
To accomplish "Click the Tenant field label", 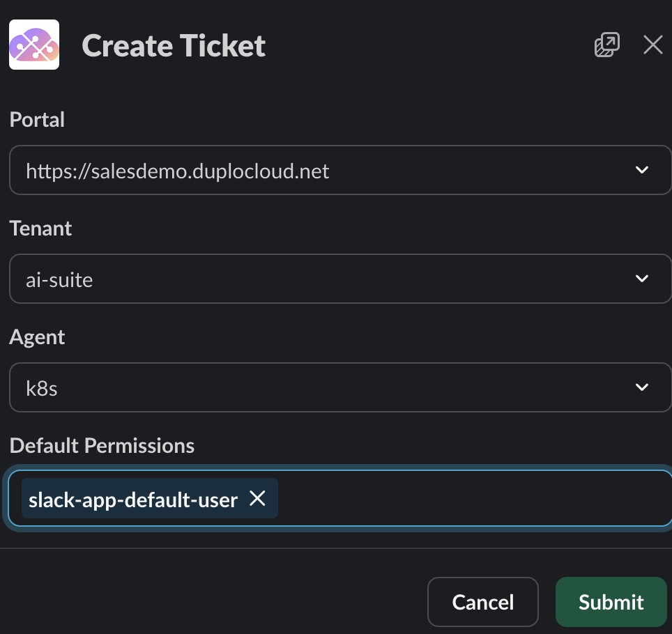I will [x=40, y=229].
